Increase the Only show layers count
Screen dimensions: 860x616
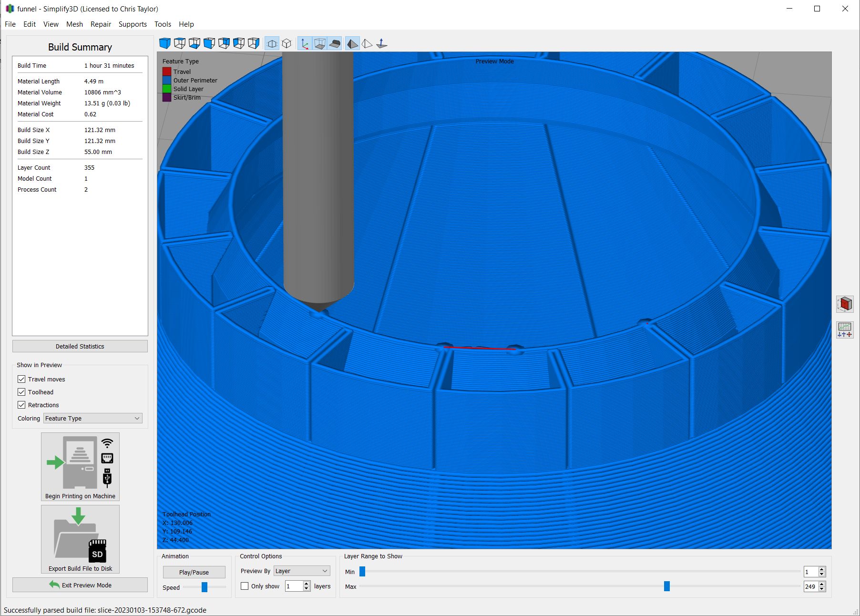[x=307, y=584]
